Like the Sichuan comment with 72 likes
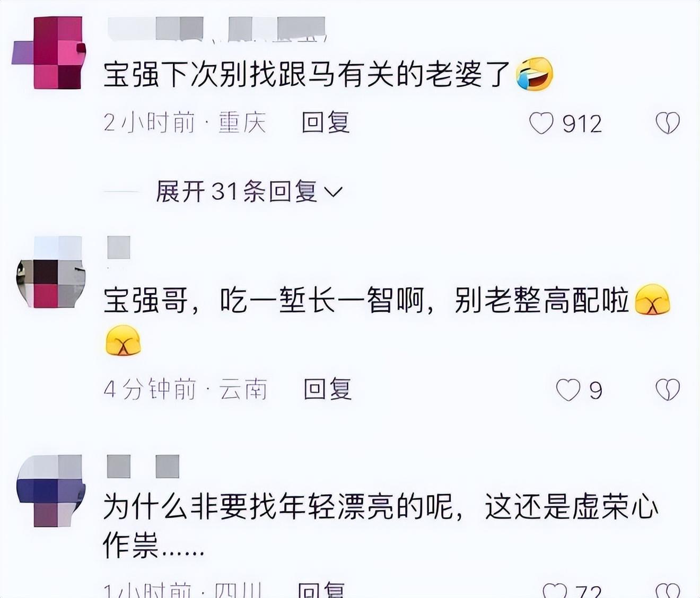This screenshot has height=598, width=700. 555,590
